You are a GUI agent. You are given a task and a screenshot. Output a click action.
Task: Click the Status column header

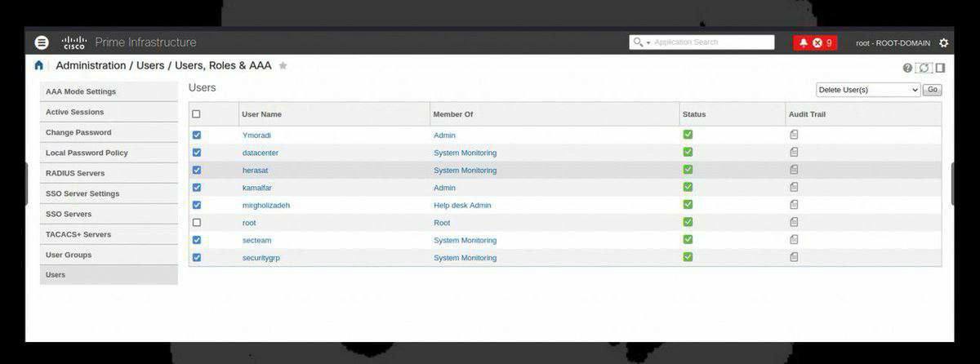click(x=694, y=114)
